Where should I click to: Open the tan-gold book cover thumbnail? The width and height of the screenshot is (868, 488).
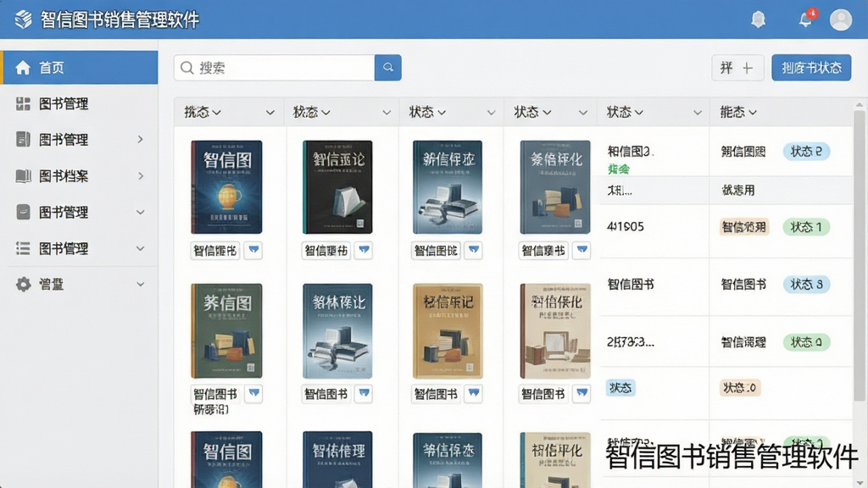point(448,331)
